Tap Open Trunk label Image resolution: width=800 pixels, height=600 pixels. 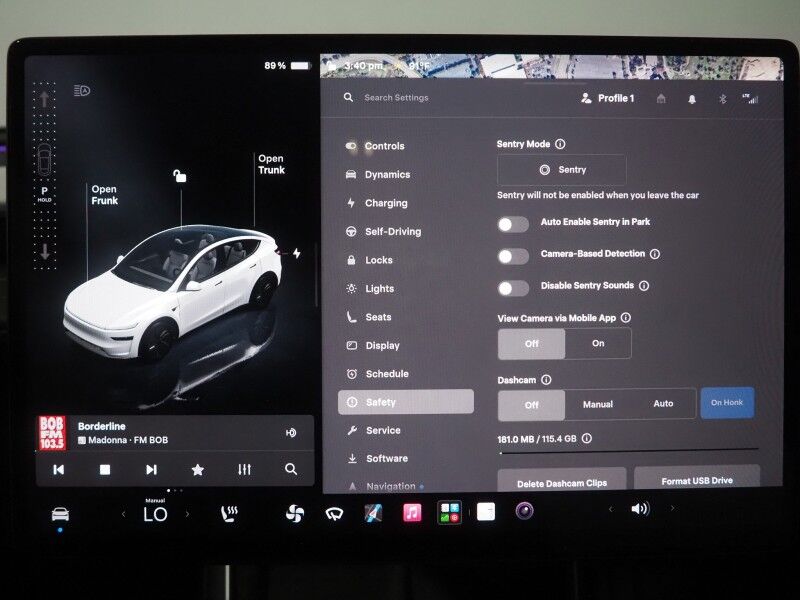(x=271, y=164)
